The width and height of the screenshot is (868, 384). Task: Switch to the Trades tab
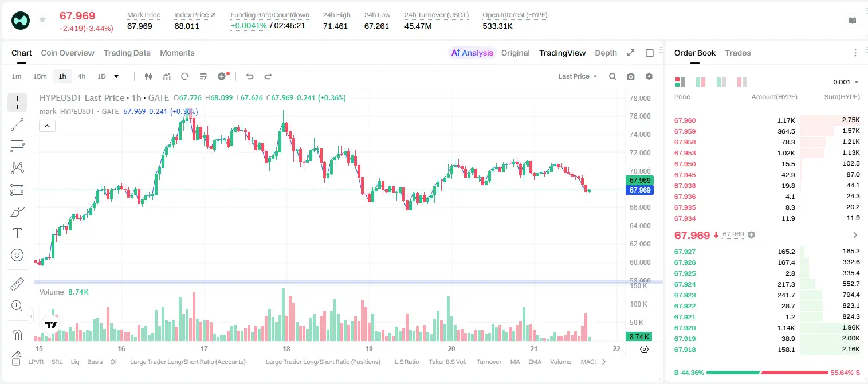point(738,53)
